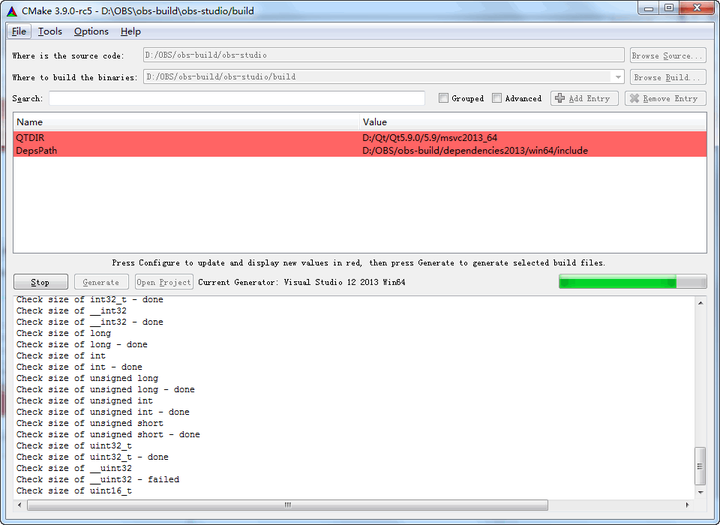Click the 'Current Generator: Visual Studio 12 2013 Win64' label
This screenshot has width=720, height=525.
pyautogui.click(x=302, y=282)
